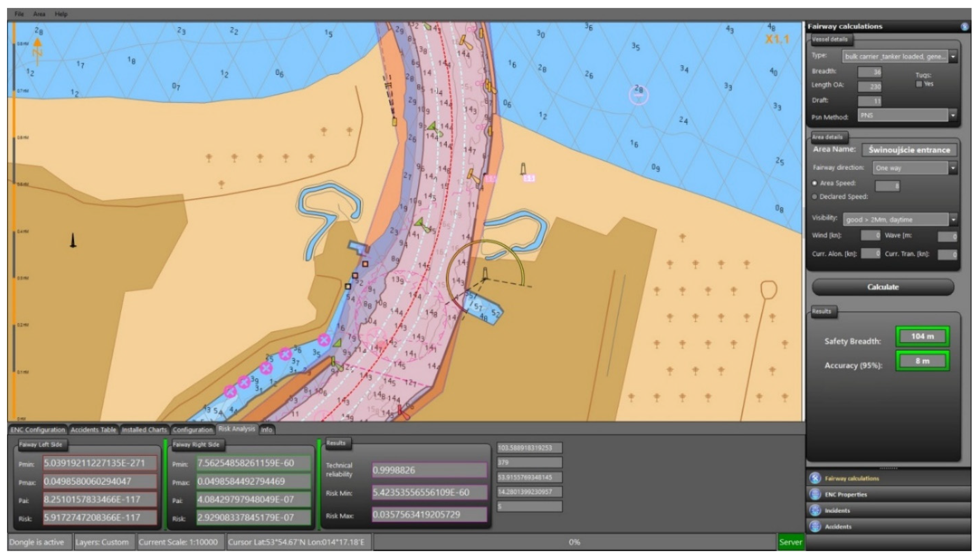The width and height of the screenshot is (980, 559).
Task: Click the pink circled wreck symbol at sea
Action: click(638, 95)
